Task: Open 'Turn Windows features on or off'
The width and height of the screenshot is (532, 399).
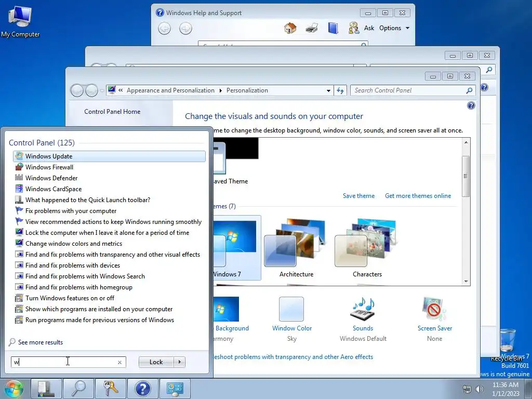Action: point(109,298)
